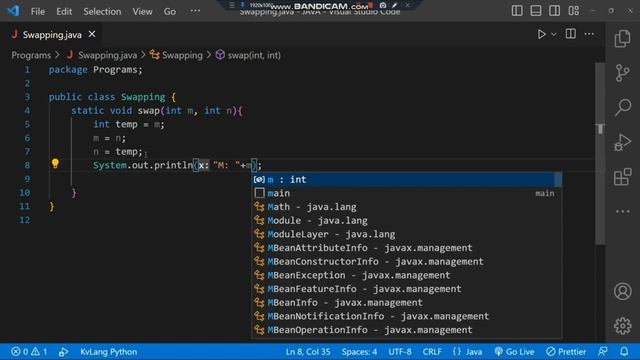Toggle the bottom panel layout
Viewport: 640px width, 360px height.
click(x=536, y=11)
